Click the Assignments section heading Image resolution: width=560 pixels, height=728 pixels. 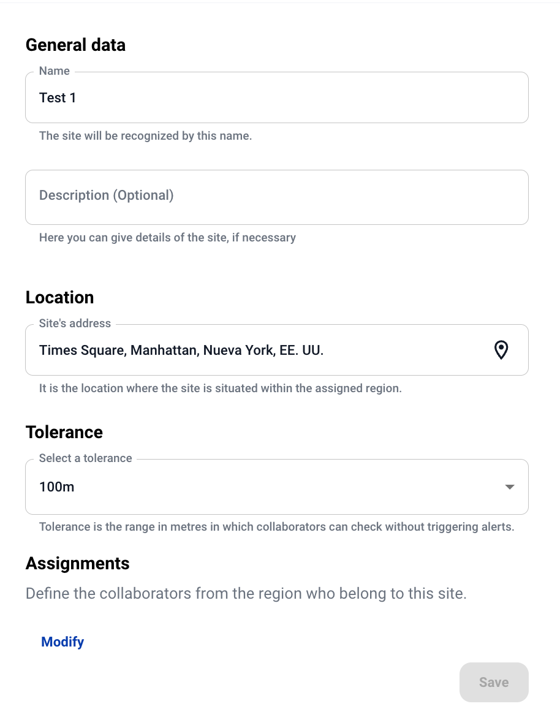(77, 563)
